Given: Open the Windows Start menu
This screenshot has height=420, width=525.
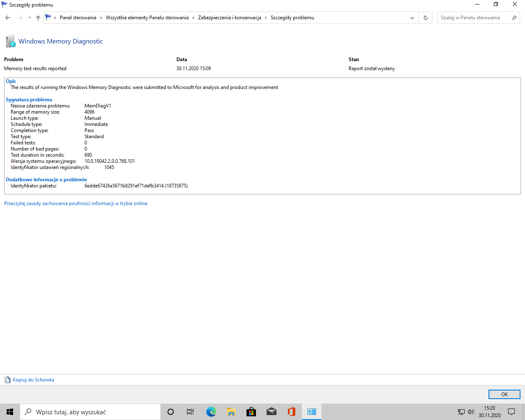Looking at the screenshot, I should [10, 412].
